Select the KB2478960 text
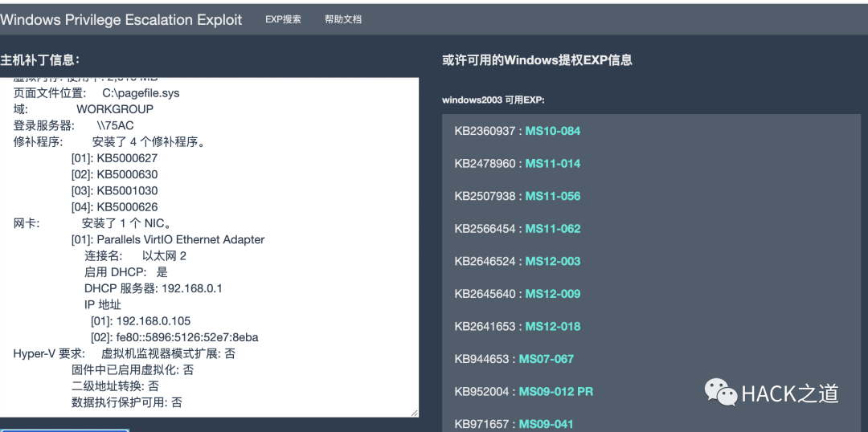The image size is (868, 432). (x=485, y=164)
